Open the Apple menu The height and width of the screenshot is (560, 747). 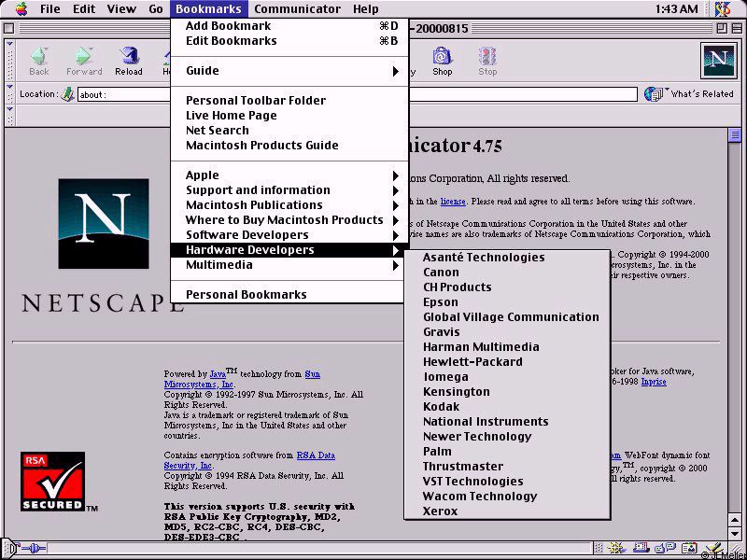tap(21, 8)
